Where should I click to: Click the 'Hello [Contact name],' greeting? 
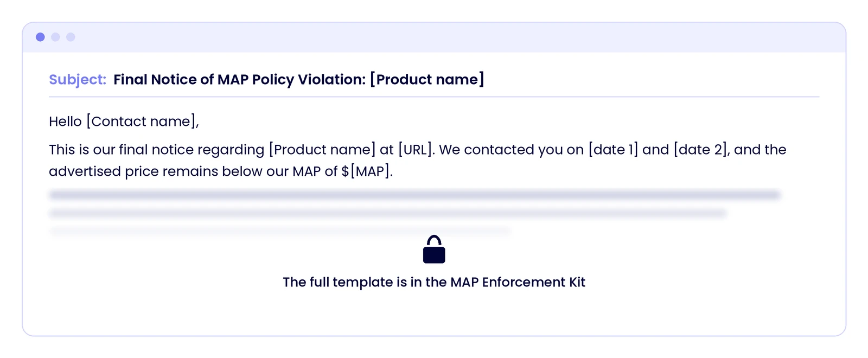[124, 122]
